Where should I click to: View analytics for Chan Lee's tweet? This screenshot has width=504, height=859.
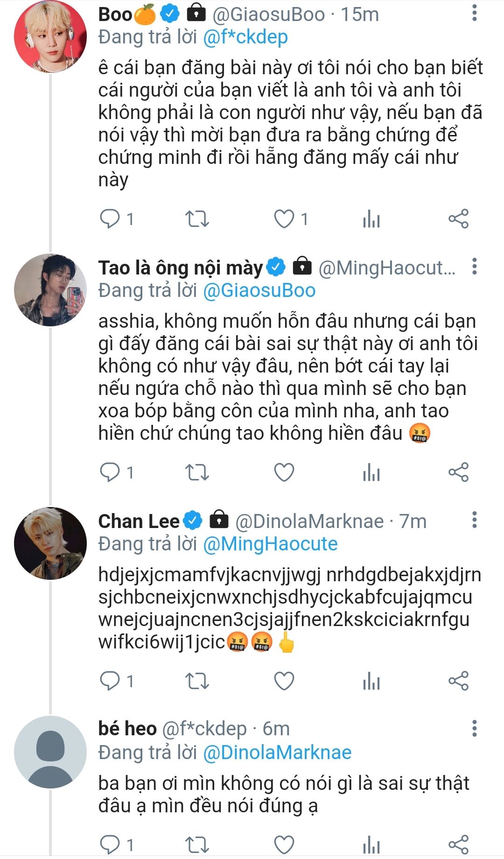pyautogui.click(x=371, y=681)
